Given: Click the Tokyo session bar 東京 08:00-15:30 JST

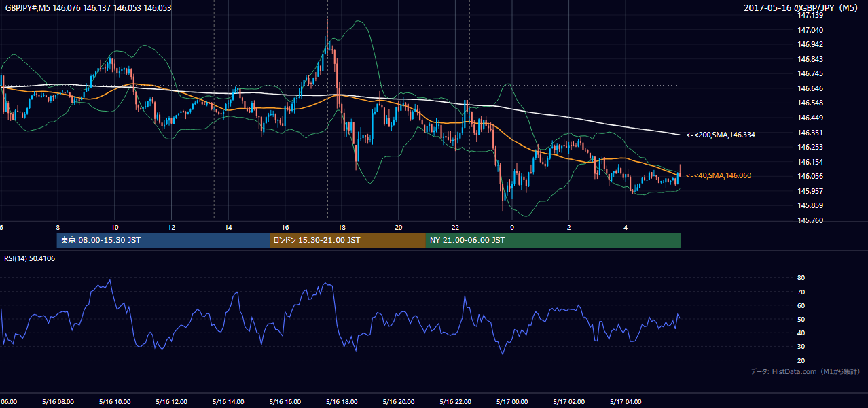Looking at the screenshot, I should coord(163,240).
